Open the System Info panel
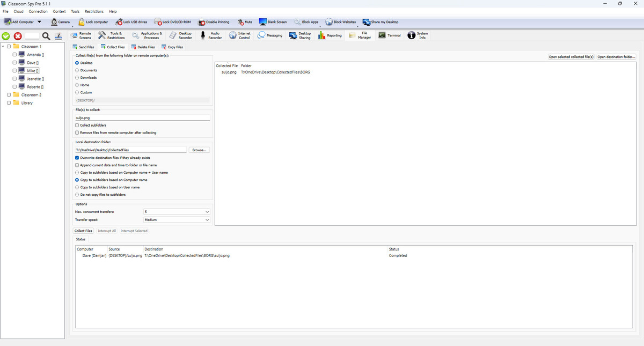This screenshot has width=644, height=346. click(411, 35)
